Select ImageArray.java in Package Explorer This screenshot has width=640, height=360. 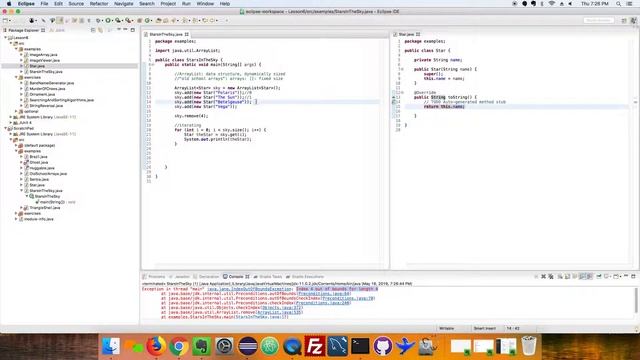tap(43, 55)
